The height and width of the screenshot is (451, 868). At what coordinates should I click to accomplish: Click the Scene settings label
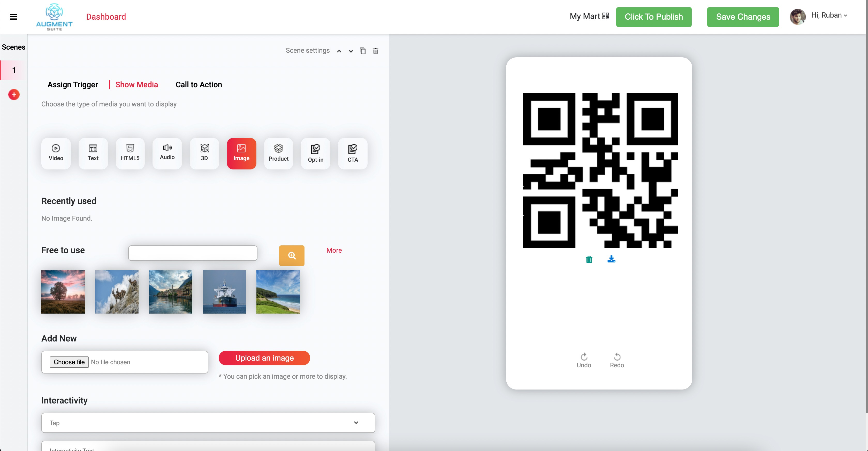[308, 51]
